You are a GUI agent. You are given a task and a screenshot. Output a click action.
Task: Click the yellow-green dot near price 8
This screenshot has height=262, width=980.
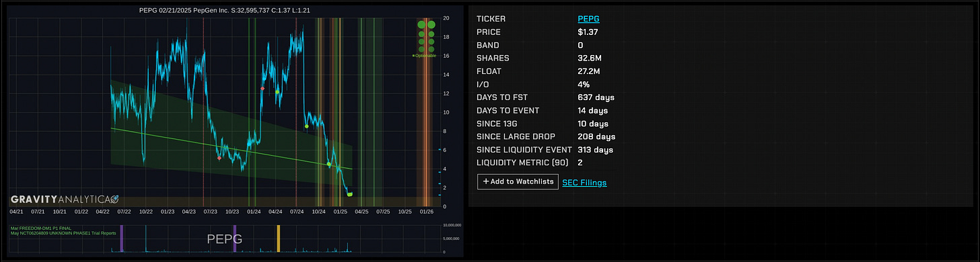307,126
